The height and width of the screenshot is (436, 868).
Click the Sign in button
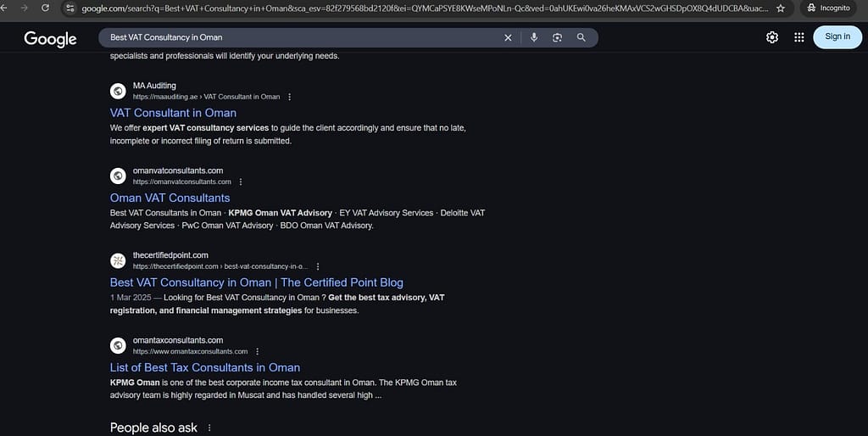pos(837,37)
